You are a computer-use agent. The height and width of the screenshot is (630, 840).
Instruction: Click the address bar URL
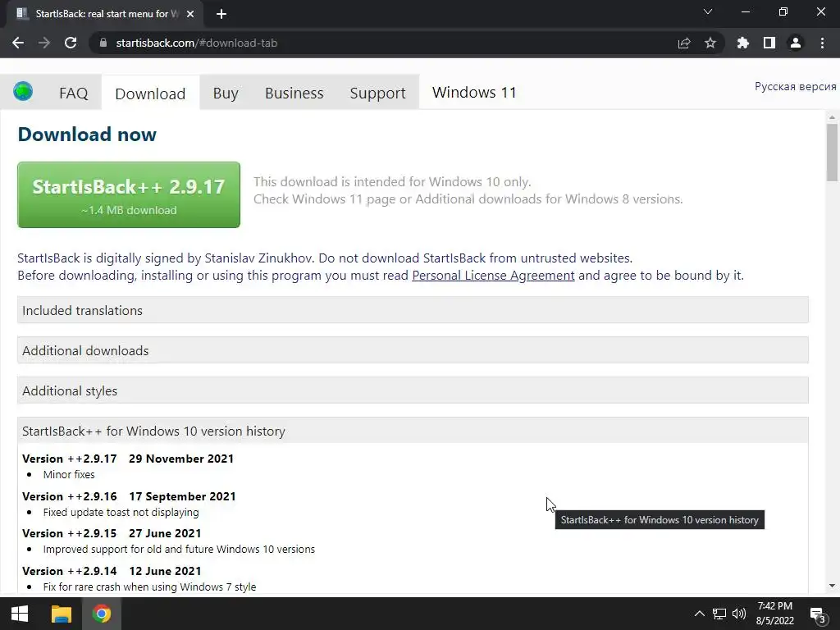(197, 43)
